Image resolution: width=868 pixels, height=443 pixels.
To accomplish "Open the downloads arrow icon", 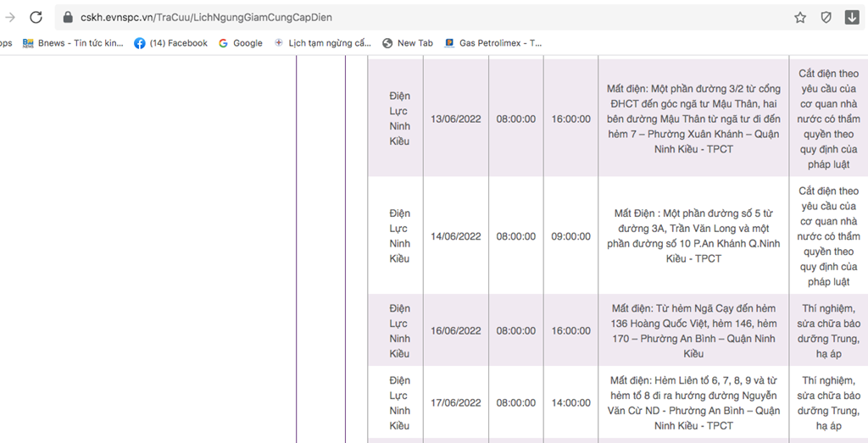I will tap(852, 18).
